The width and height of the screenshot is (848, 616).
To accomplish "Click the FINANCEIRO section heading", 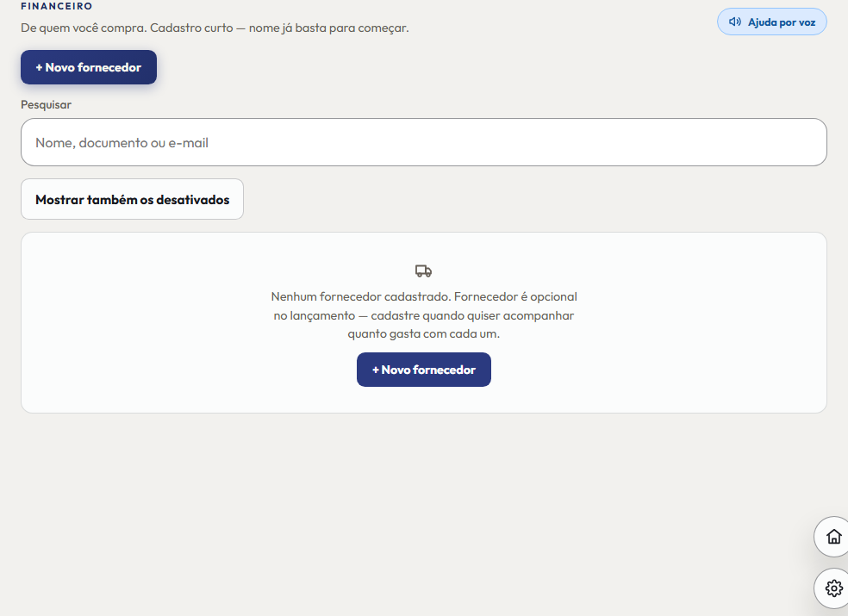I will click(57, 7).
